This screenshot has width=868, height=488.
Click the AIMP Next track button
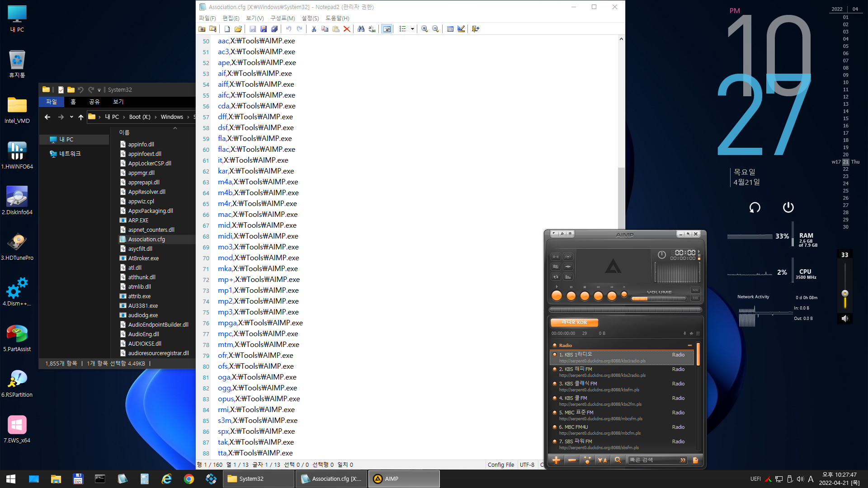(612, 296)
